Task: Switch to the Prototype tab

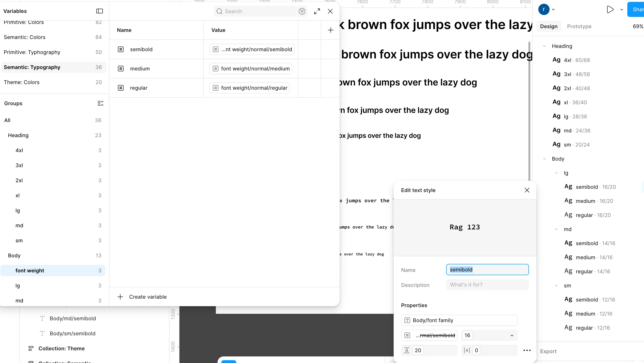Action: tap(579, 26)
